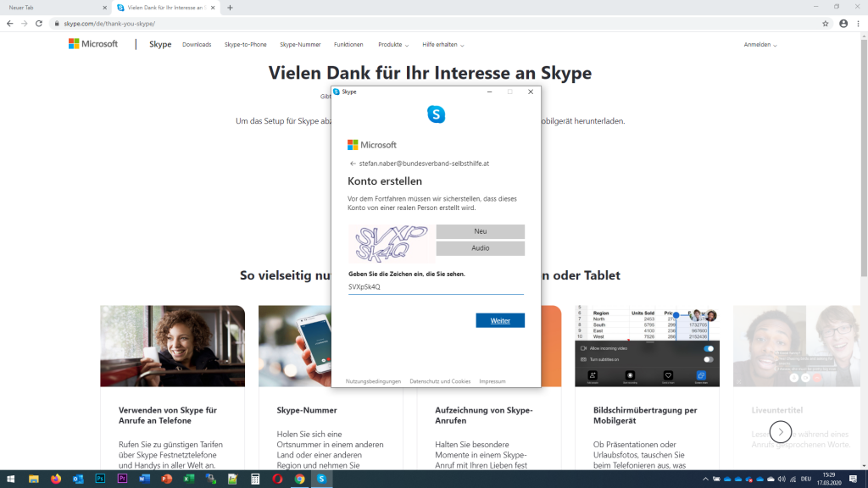This screenshot has width=868, height=488.
Task: Go to Skype-to-Phone in the navigation
Action: 245,44
